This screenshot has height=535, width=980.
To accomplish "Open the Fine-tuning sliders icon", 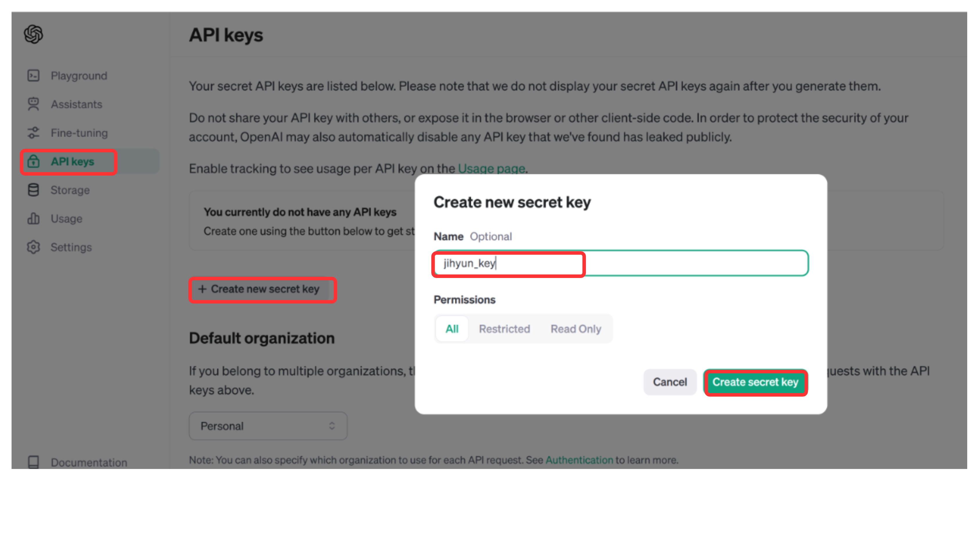I will (33, 133).
